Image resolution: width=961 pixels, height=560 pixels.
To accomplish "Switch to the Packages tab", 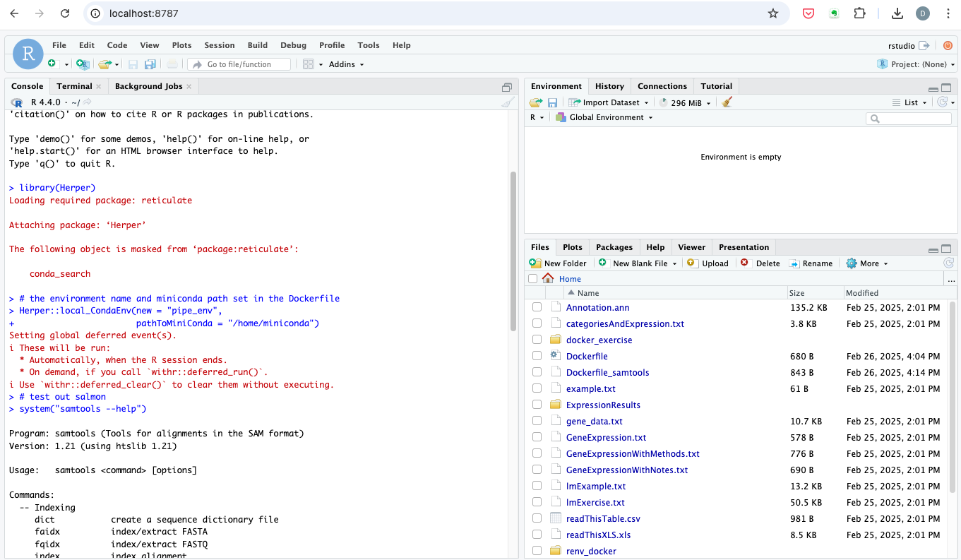I will click(614, 247).
